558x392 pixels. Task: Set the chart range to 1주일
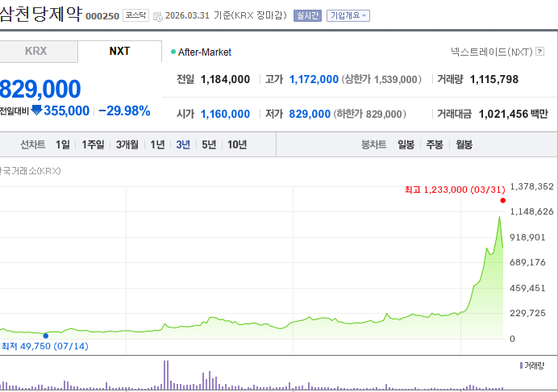(93, 144)
